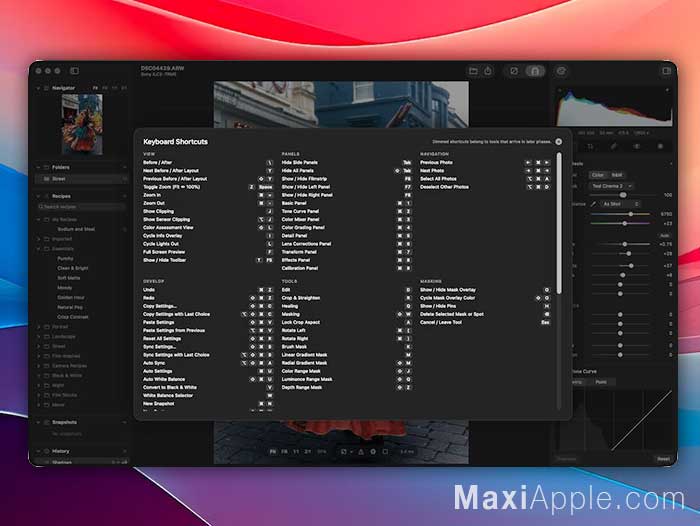Click the Linear Gradient Mask shortcut row
This screenshot has height=526, width=700.
[x=346, y=355]
